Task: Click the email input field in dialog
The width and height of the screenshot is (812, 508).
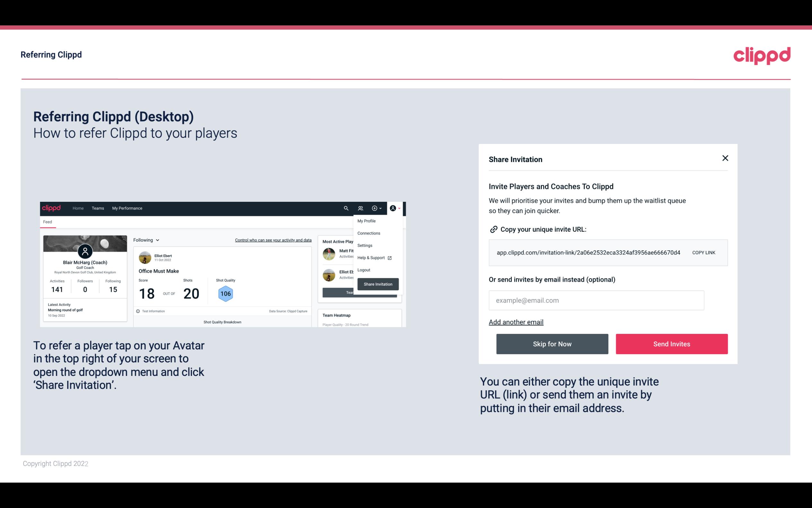Action: [x=596, y=300]
